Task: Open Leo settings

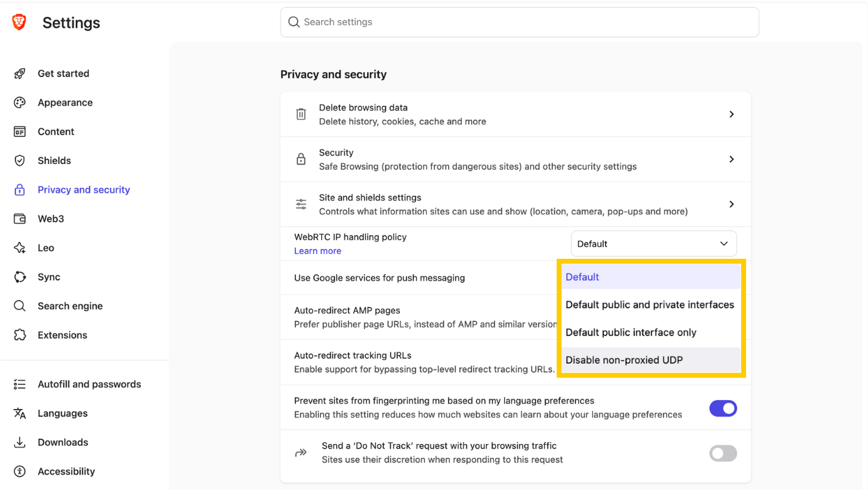Action: [x=46, y=248]
